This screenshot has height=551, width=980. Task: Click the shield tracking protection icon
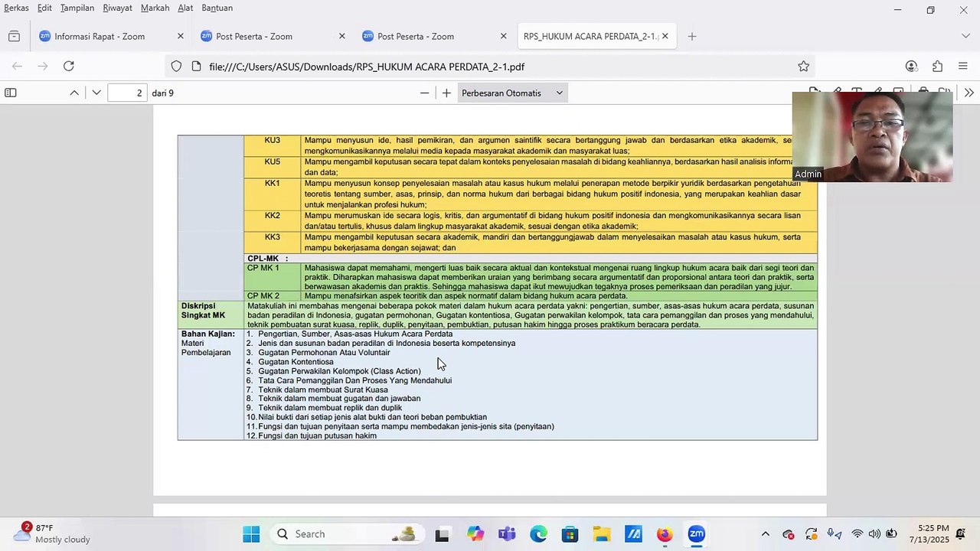click(176, 67)
